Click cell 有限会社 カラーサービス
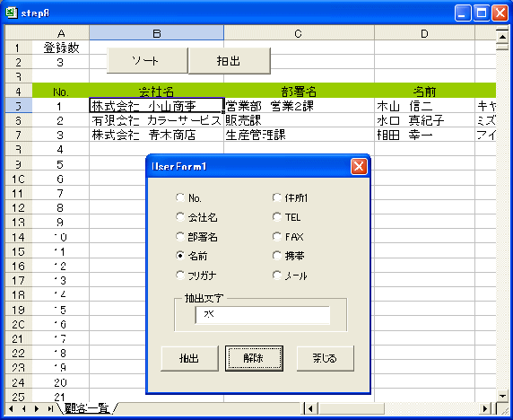 [156, 120]
